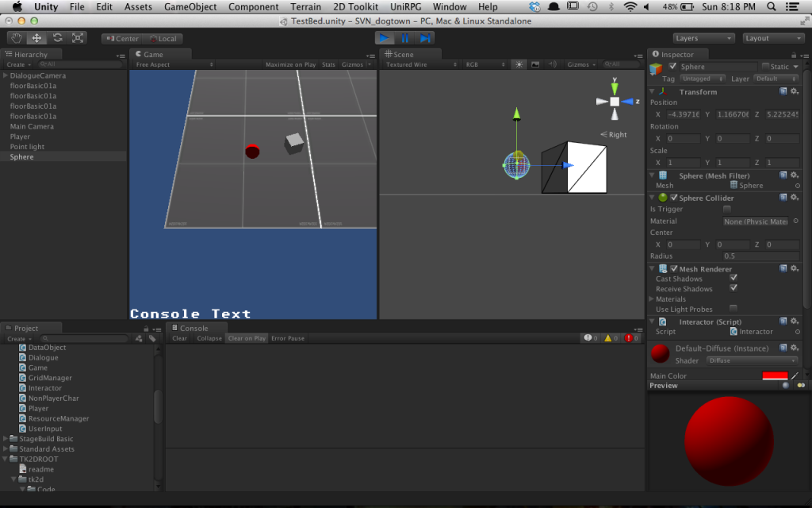Click the Stats button in Game view
The width and height of the screenshot is (812, 508).
click(328, 64)
